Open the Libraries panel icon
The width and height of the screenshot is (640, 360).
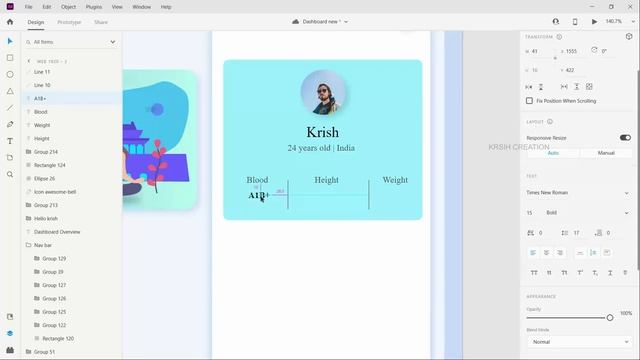point(10,317)
